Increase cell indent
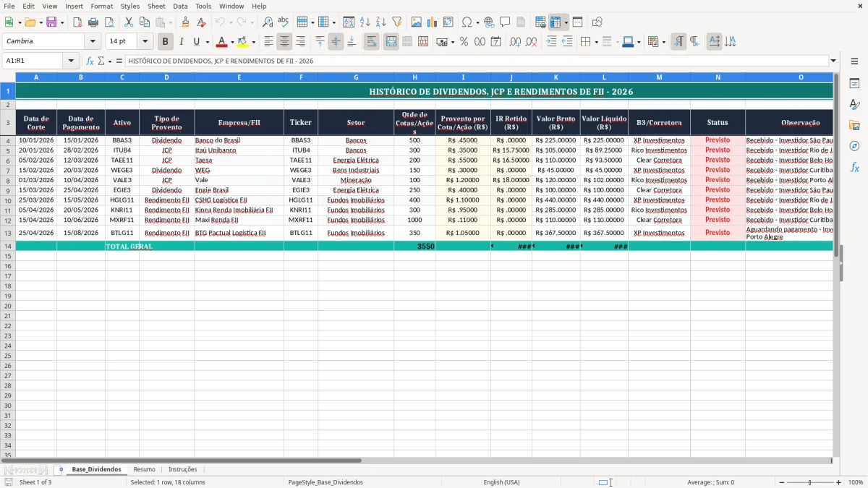This screenshot has height=488, width=868. tap(551, 42)
